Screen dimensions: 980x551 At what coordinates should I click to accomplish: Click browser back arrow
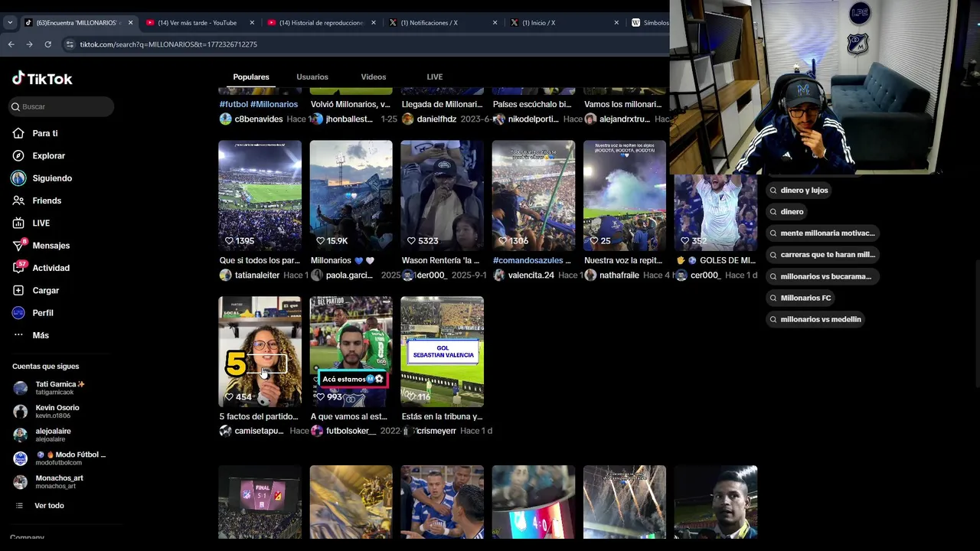11,44
